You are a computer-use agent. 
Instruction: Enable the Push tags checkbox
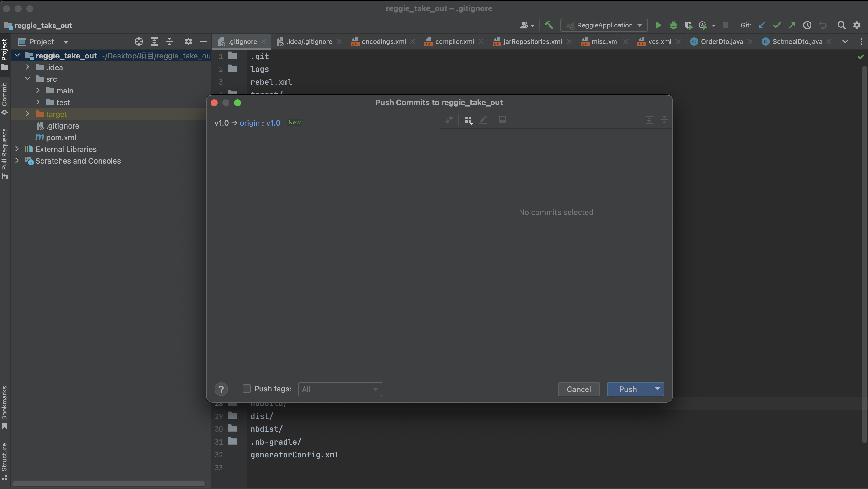(247, 389)
